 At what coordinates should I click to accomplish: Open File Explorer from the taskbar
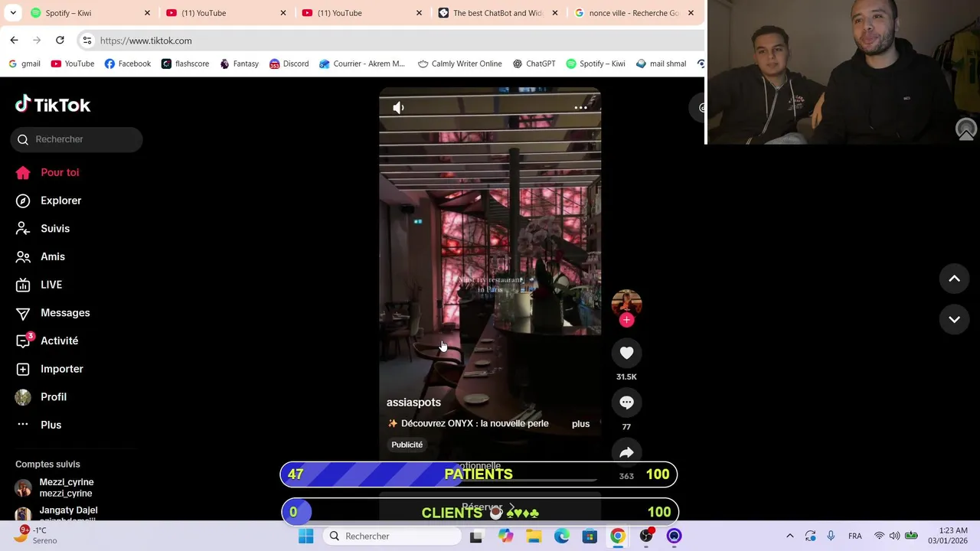click(534, 536)
